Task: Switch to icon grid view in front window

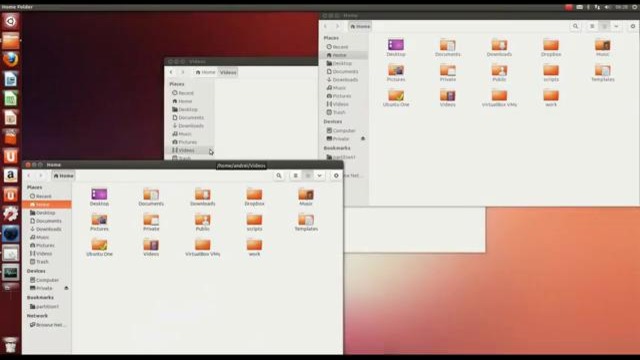Action: click(307, 176)
